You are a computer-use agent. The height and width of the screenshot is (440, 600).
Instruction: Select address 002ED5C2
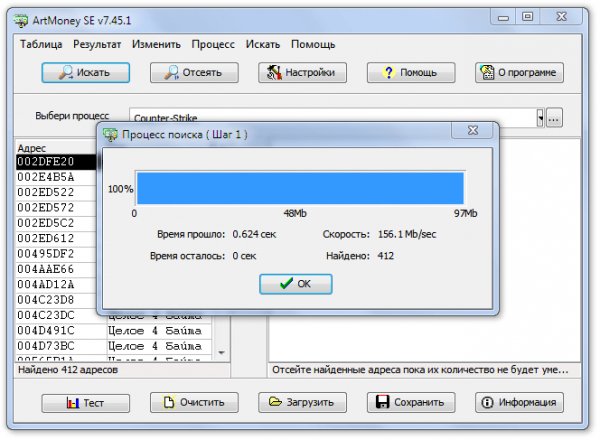point(56,223)
